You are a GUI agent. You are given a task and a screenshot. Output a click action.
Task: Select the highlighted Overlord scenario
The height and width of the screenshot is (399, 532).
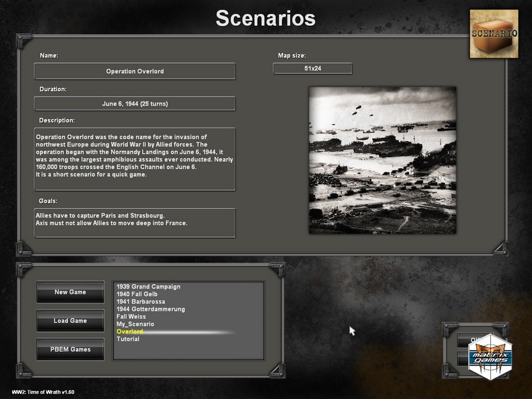(x=130, y=331)
